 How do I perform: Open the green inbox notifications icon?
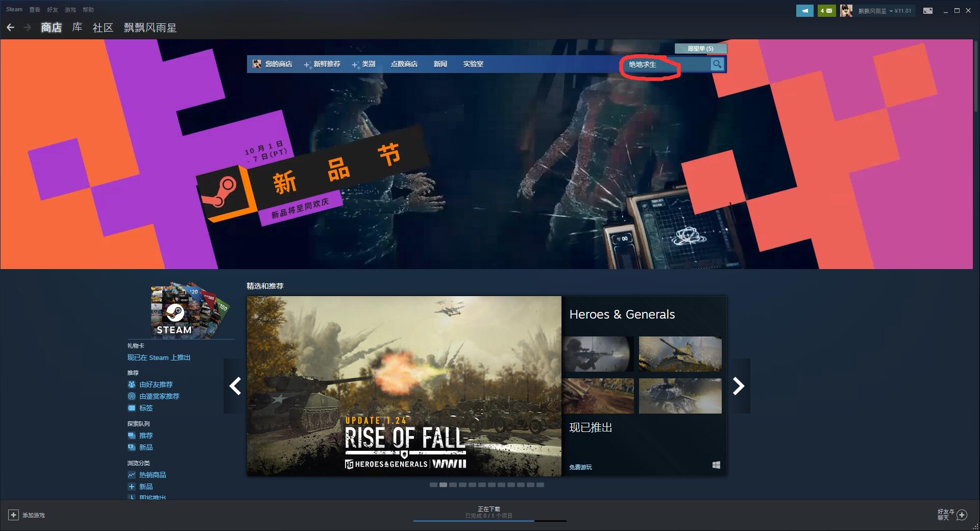point(826,10)
